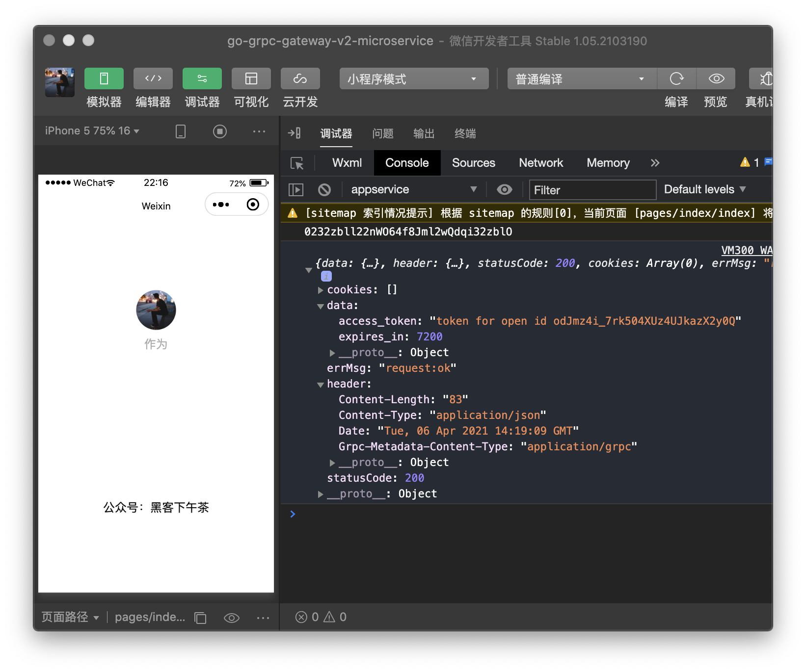Toggle the editor (编辑器) panel button
Screen dimensions: 806x672
click(153, 78)
